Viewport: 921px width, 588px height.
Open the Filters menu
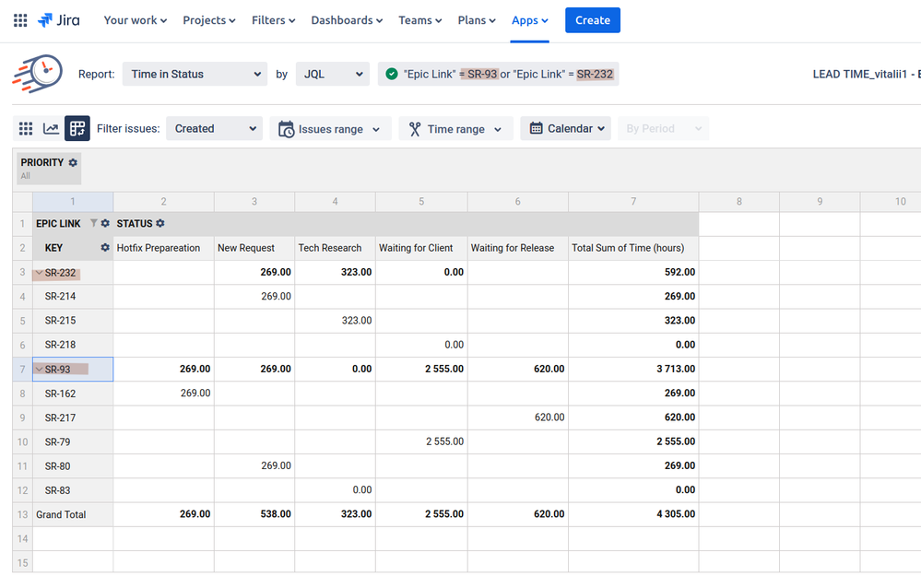pyautogui.click(x=273, y=20)
